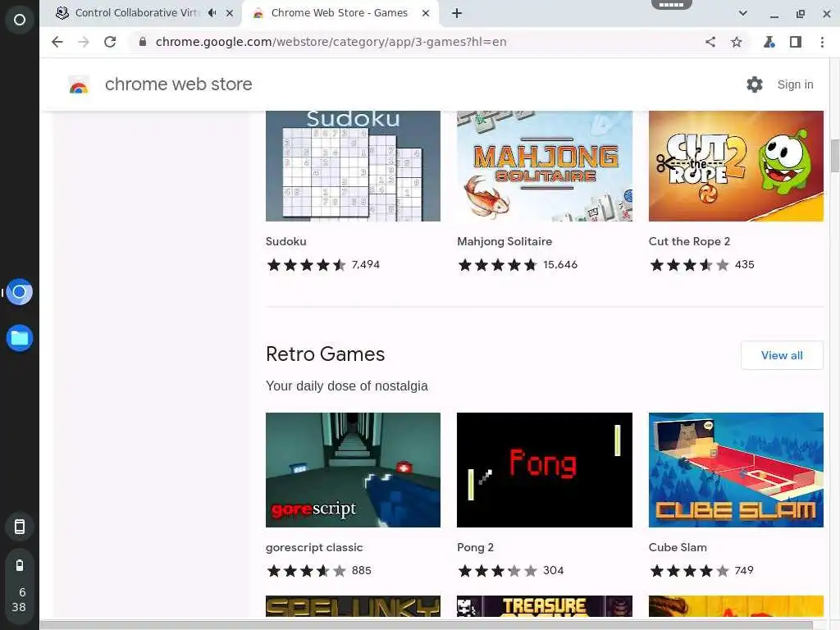
Task: Open the web store settings gear
Action: 755,84
